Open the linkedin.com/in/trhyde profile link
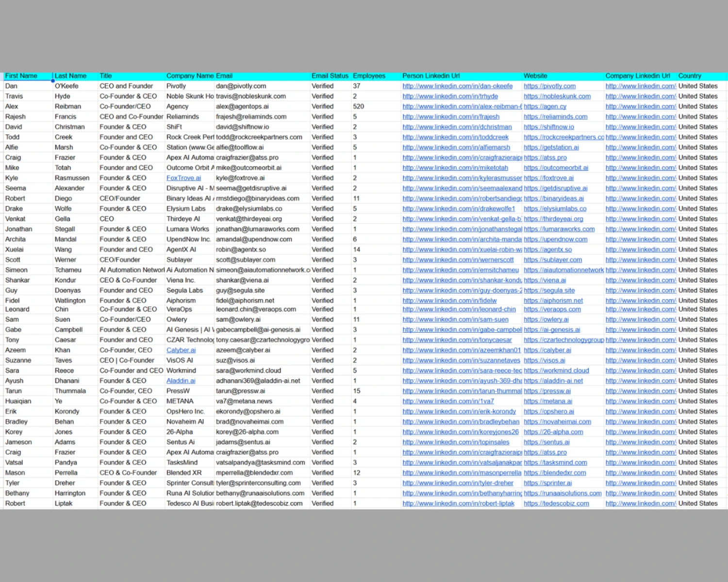 click(x=450, y=97)
